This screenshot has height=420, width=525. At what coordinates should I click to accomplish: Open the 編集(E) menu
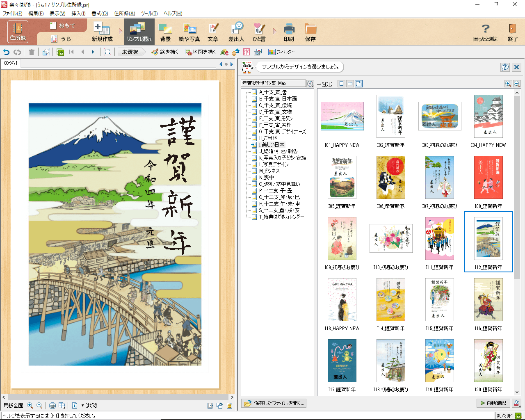tap(36, 14)
